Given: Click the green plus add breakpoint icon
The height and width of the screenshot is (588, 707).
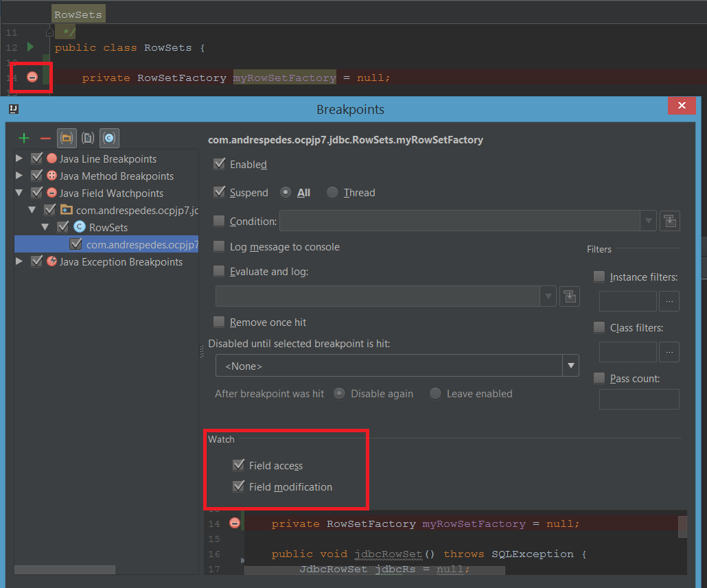Looking at the screenshot, I should click(24, 138).
